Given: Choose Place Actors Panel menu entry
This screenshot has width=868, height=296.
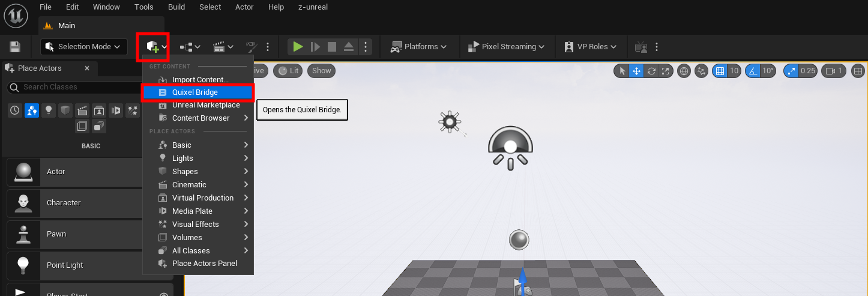Looking at the screenshot, I should point(198,264).
